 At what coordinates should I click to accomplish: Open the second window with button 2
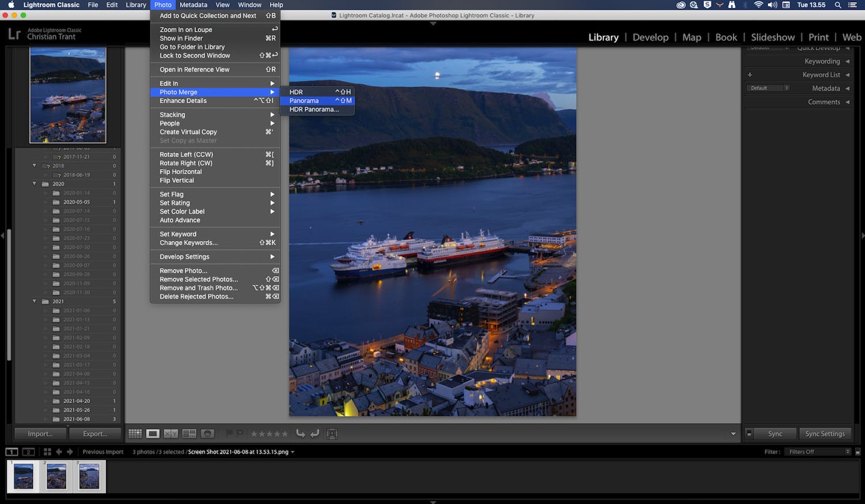point(28,452)
